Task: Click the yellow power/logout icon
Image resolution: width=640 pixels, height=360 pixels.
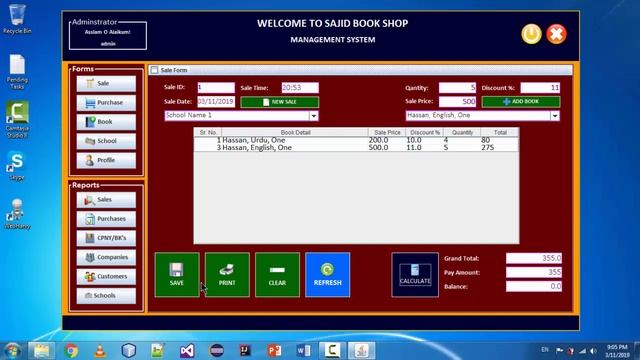Action: coord(531,34)
